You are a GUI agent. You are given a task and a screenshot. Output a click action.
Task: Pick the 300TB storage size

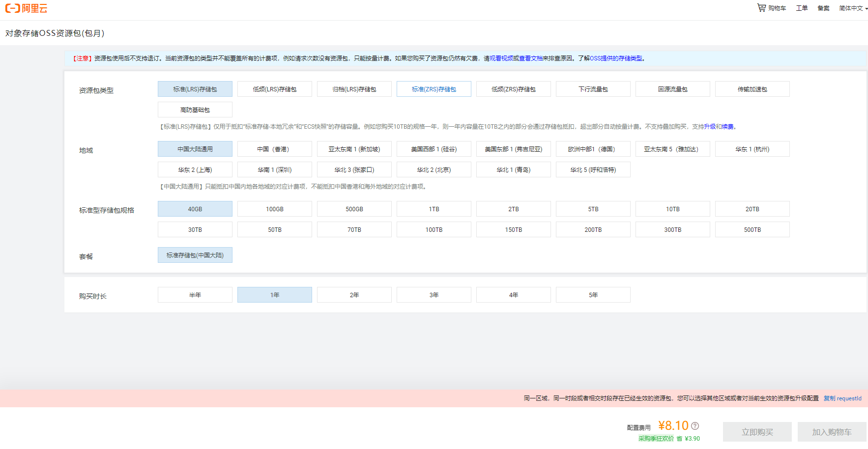tap(673, 229)
